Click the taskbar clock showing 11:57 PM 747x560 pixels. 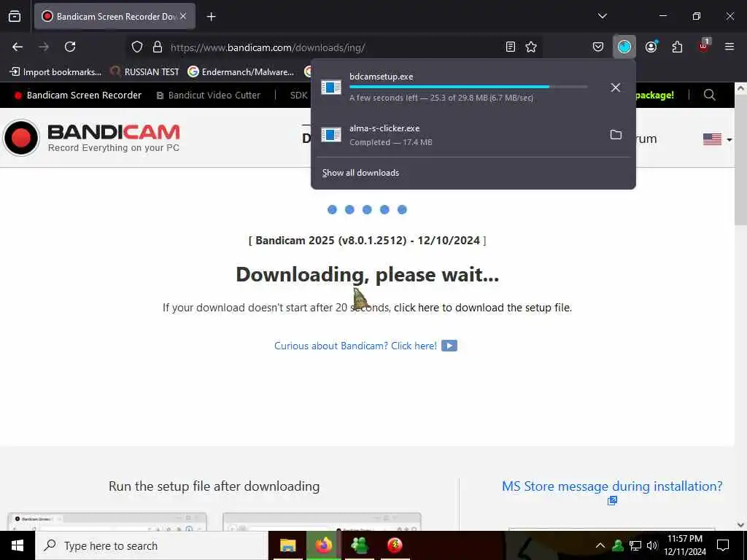point(684,545)
